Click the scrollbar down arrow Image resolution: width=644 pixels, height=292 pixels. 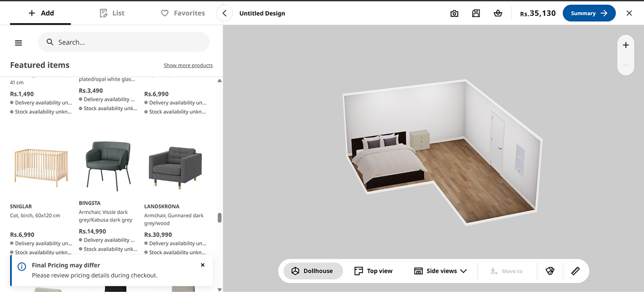(x=219, y=289)
